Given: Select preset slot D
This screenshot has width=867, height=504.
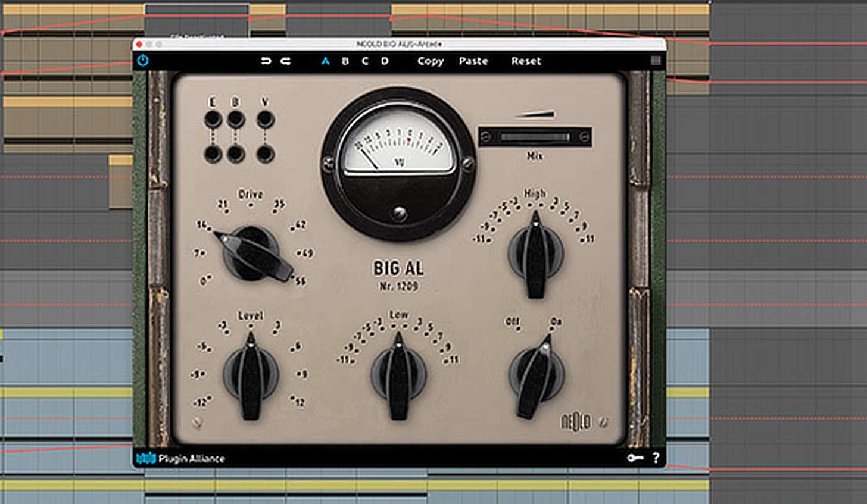Looking at the screenshot, I should 385,61.
